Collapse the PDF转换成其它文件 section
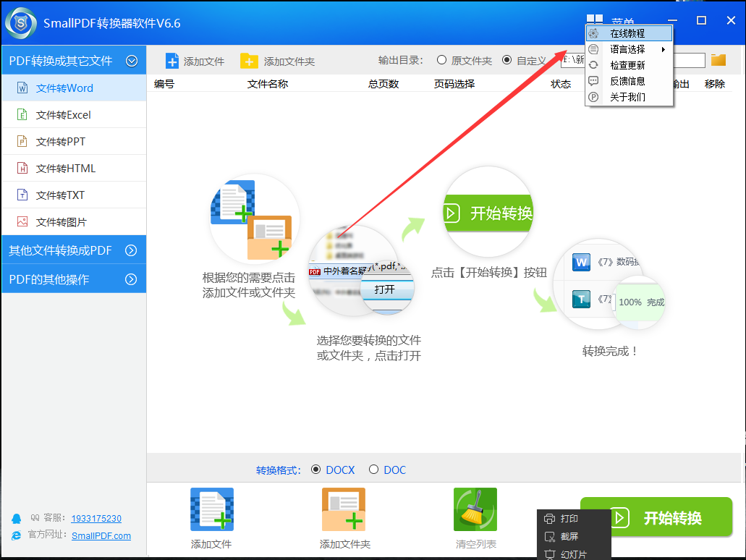This screenshot has height=560, width=746. [132, 61]
